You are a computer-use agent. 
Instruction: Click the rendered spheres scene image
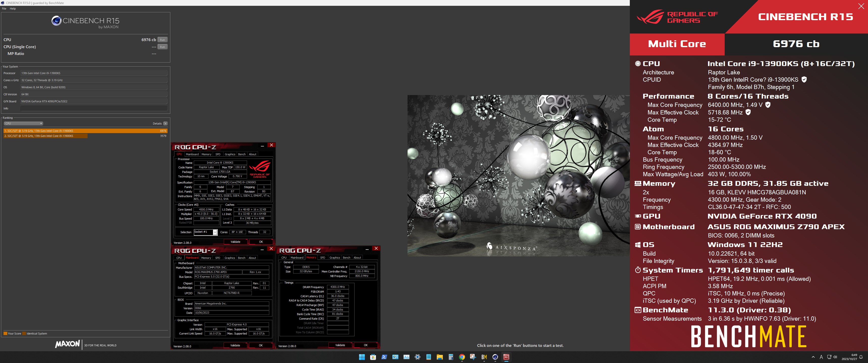518,175
